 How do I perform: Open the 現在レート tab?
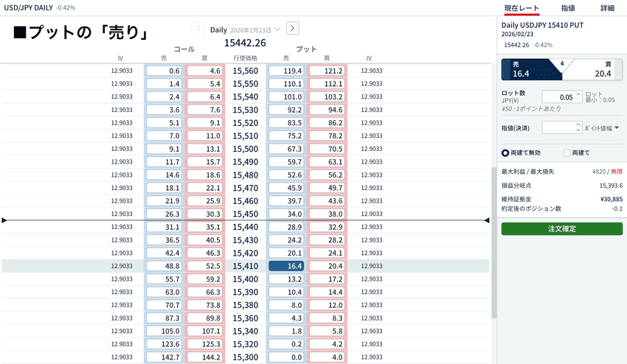[522, 7]
